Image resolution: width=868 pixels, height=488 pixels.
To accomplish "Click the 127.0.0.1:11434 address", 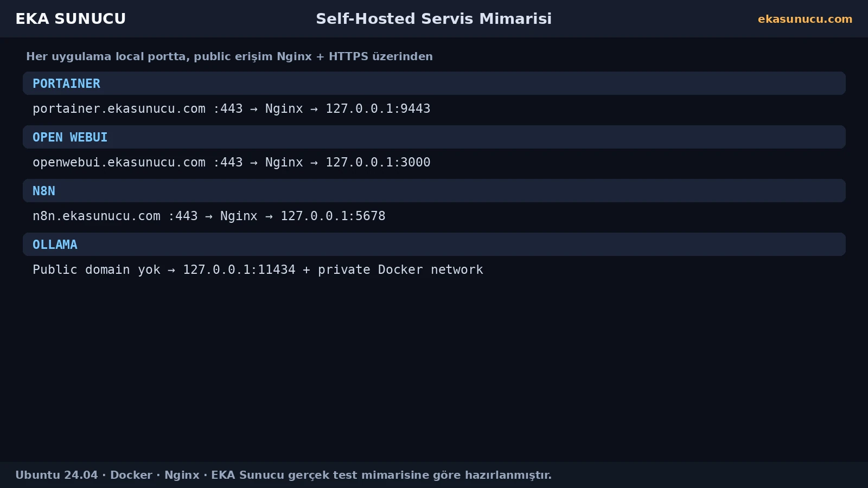I will [239, 269].
